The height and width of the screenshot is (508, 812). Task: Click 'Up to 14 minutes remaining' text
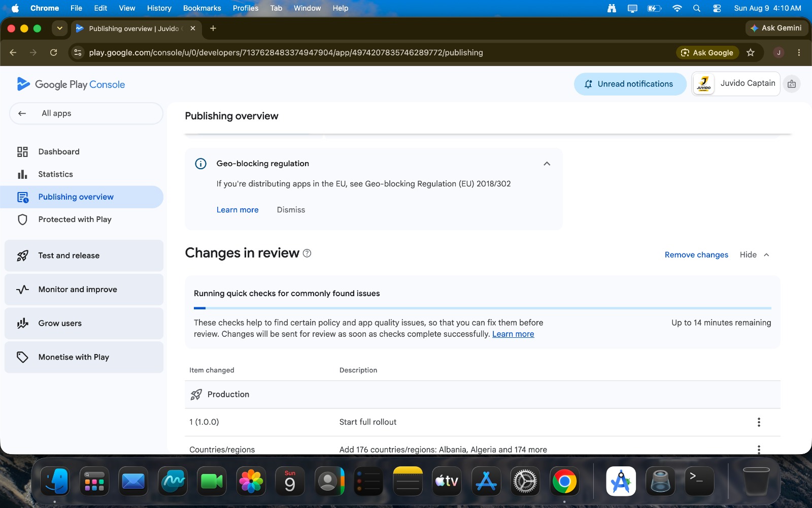coord(721,323)
